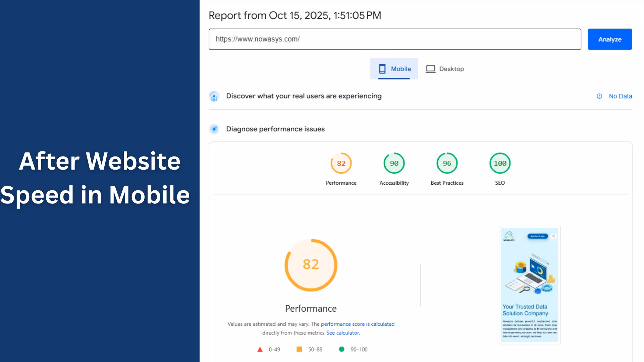Click the large 82 performance gauge

click(311, 265)
